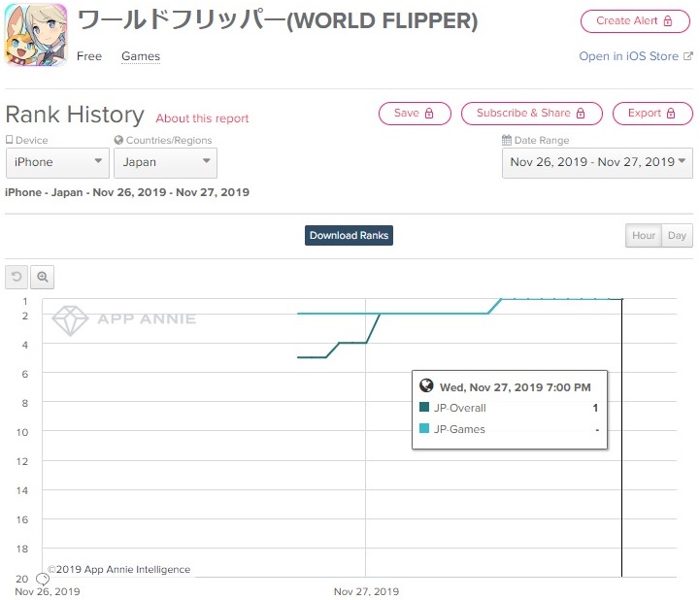The width and height of the screenshot is (700, 600).
Task: Click the external link icon beside iOS Store
Action: coord(688,56)
